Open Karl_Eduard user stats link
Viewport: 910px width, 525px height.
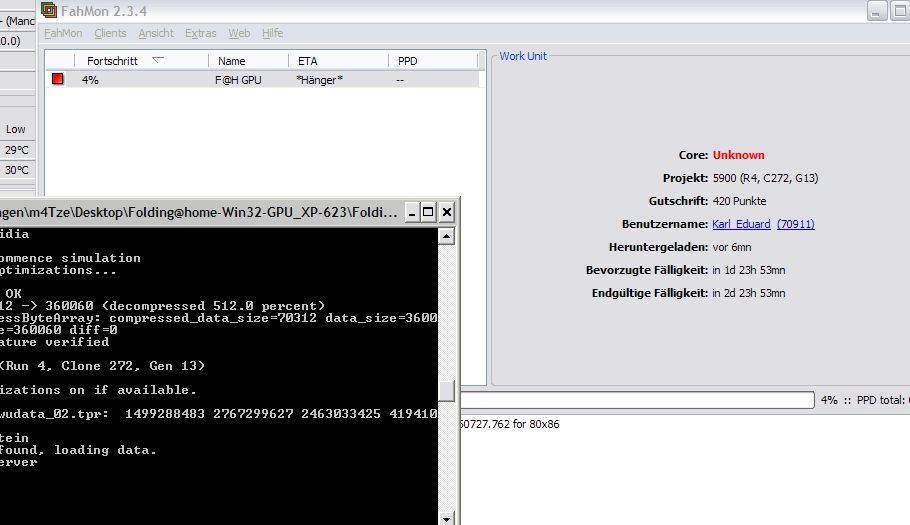click(741, 224)
